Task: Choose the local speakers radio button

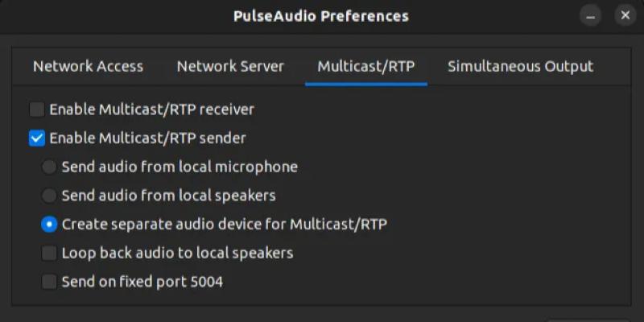Action: click(50, 196)
